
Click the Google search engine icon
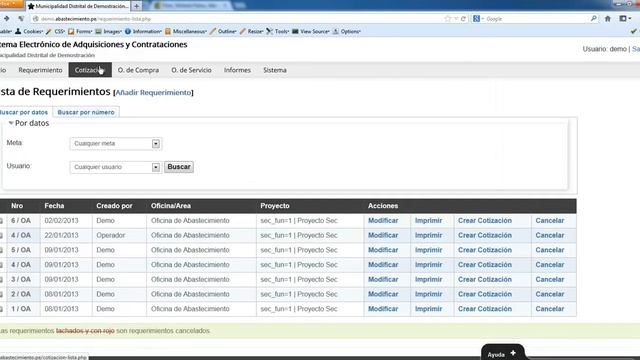tap(476, 18)
